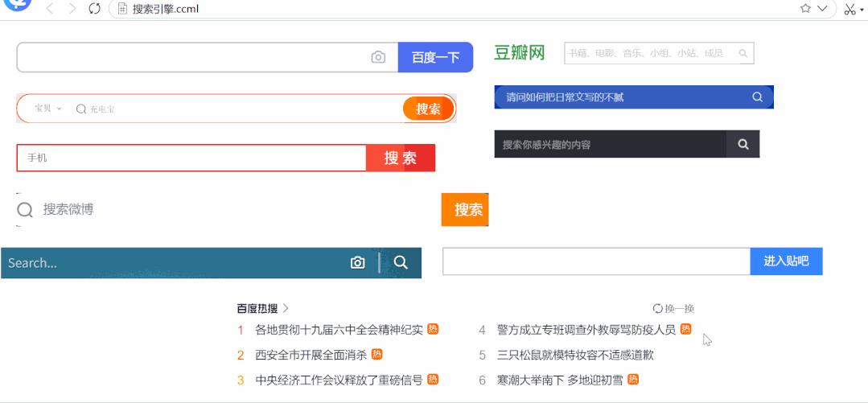Reload the page with refresh icon
This screenshot has width=868, height=403.
click(94, 9)
